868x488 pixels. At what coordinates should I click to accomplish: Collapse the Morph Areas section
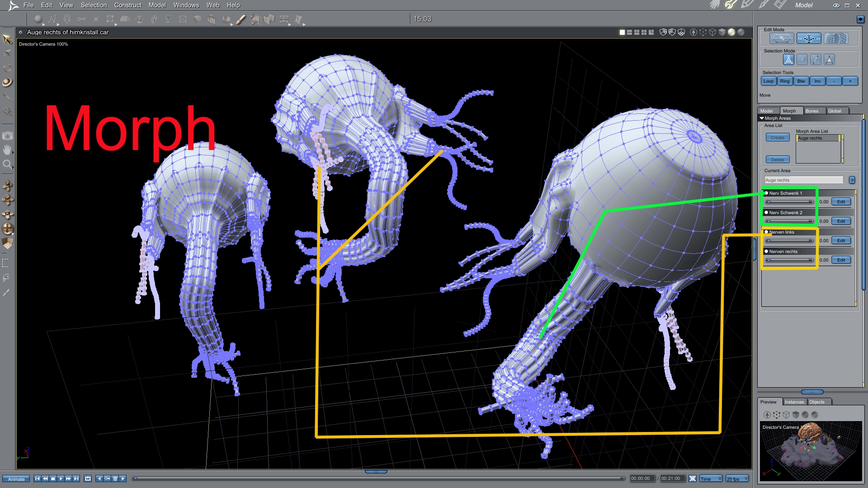762,118
